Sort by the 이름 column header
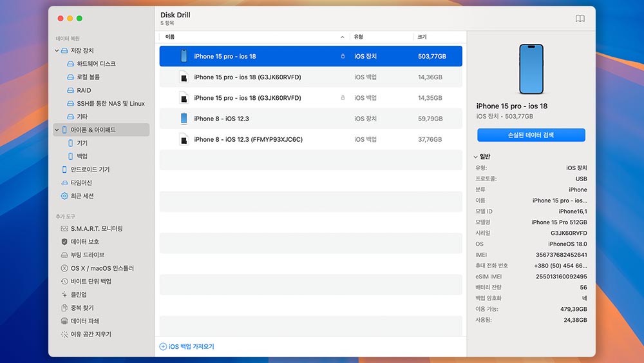 point(169,37)
